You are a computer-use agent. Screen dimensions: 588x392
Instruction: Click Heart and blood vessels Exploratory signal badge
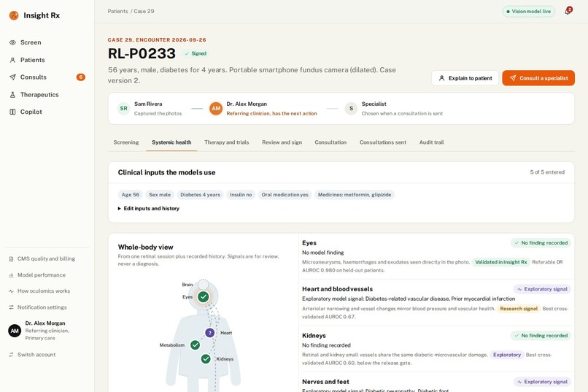[x=542, y=289]
